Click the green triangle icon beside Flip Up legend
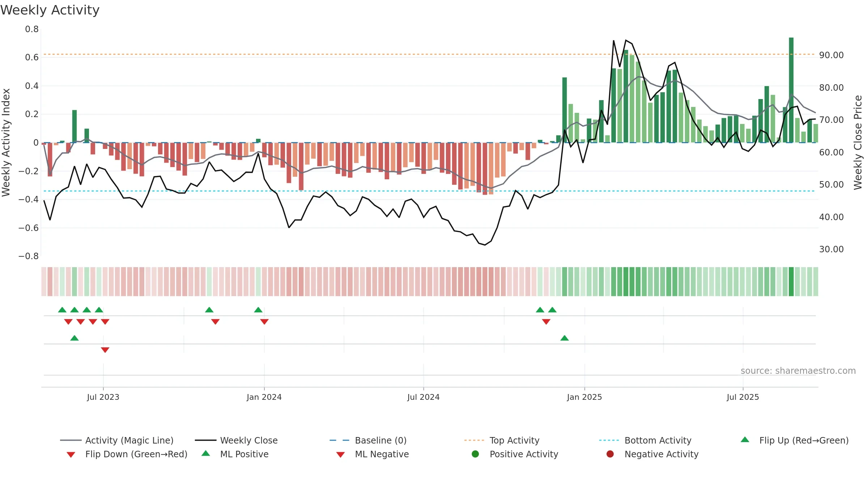 pos(745,440)
